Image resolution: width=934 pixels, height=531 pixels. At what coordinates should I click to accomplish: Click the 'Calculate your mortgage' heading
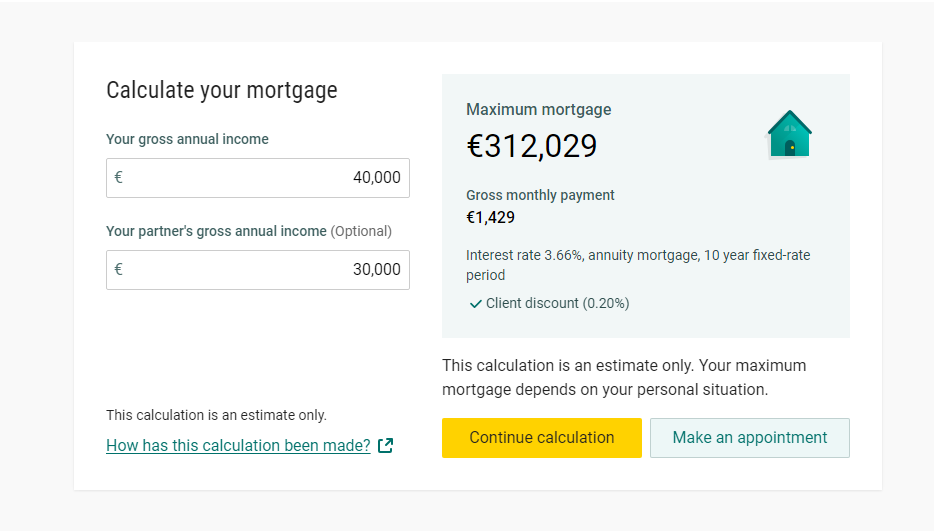(x=222, y=90)
